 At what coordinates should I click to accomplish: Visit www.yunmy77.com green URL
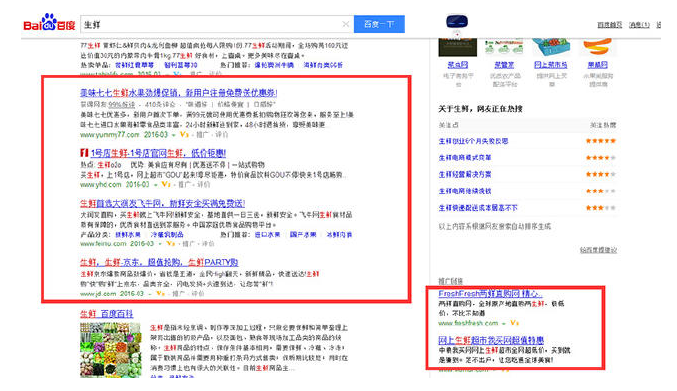click(110, 135)
